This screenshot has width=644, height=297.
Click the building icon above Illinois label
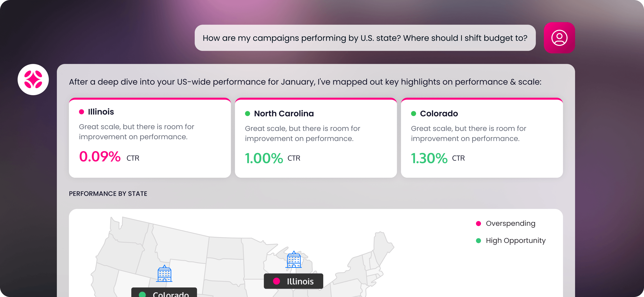[x=294, y=259]
